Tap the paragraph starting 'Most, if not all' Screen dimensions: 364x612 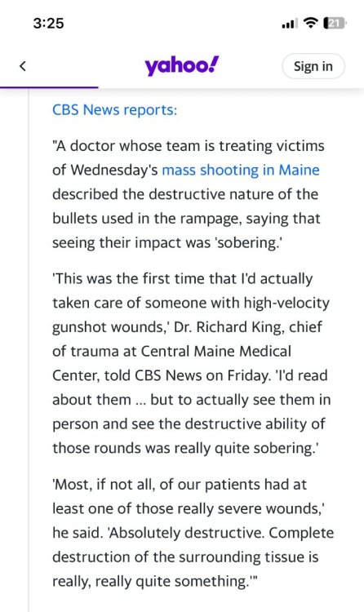pyautogui.click(x=193, y=533)
